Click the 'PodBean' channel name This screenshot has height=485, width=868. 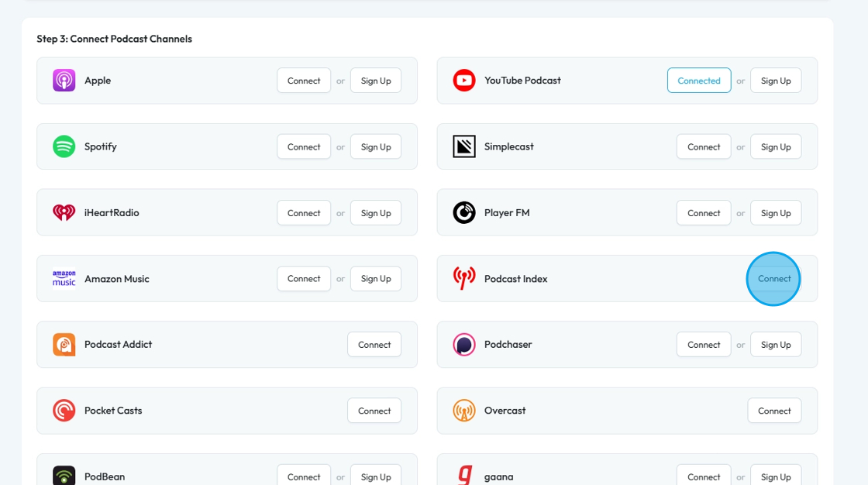pyautogui.click(x=105, y=476)
